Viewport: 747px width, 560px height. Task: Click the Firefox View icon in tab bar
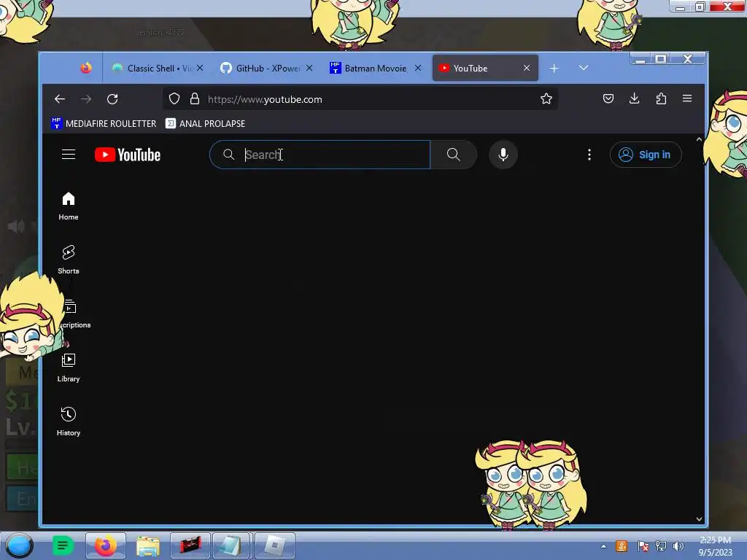click(x=86, y=68)
